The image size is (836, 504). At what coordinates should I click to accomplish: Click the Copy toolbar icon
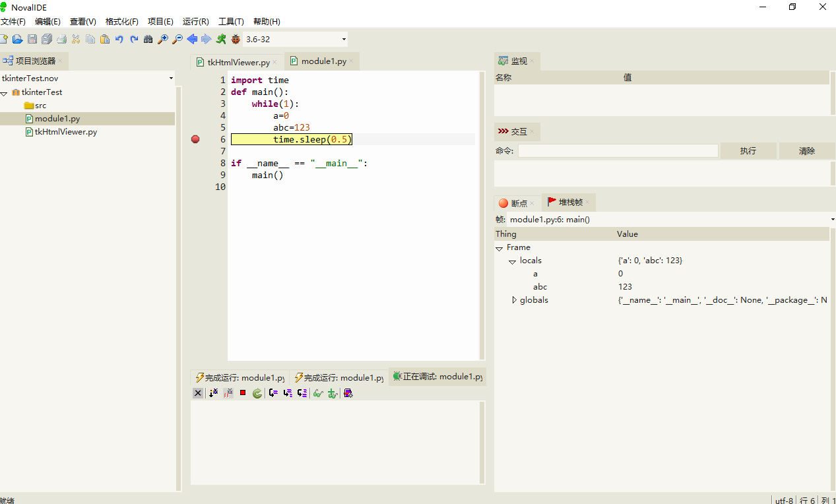point(90,39)
